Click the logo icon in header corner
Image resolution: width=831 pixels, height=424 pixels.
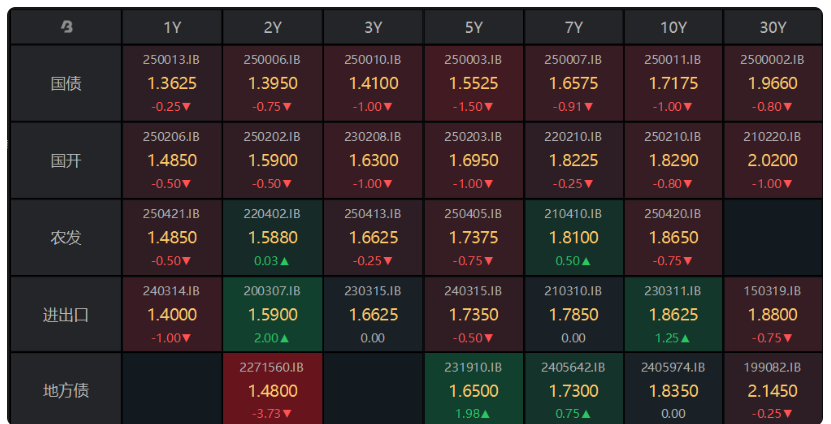point(66,27)
